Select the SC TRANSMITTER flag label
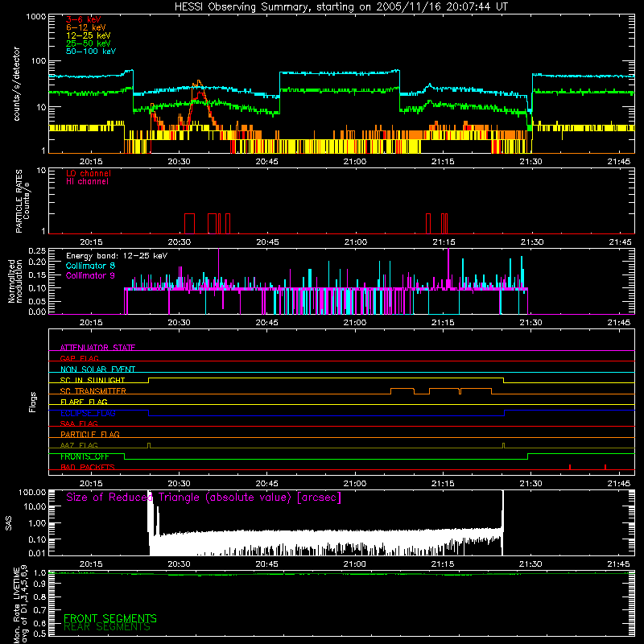This screenshot has height=644, width=644. coord(93,391)
